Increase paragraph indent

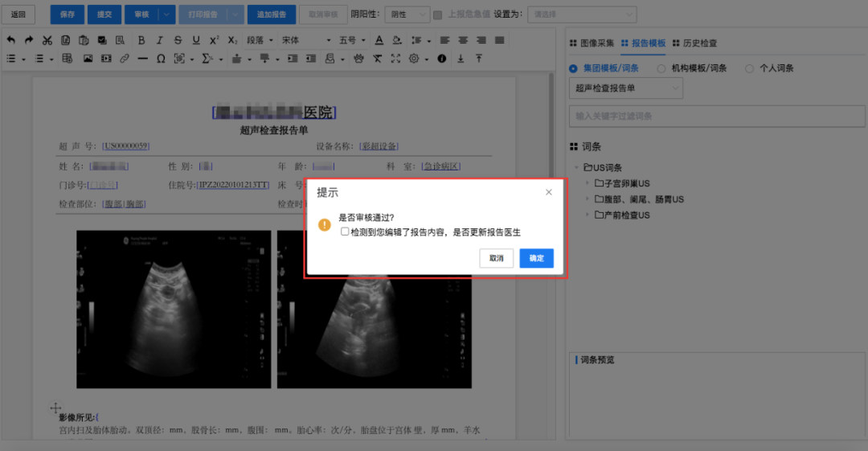pyautogui.click(x=293, y=58)
